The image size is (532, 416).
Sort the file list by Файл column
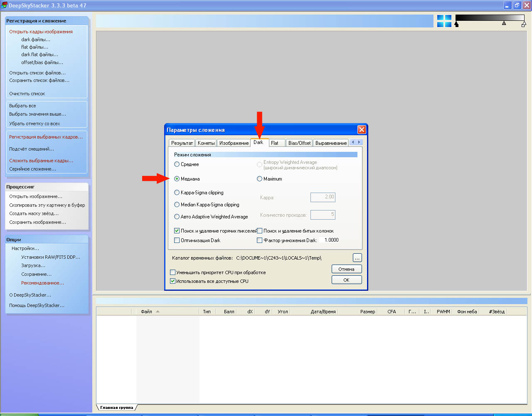(x=147, y=312)
